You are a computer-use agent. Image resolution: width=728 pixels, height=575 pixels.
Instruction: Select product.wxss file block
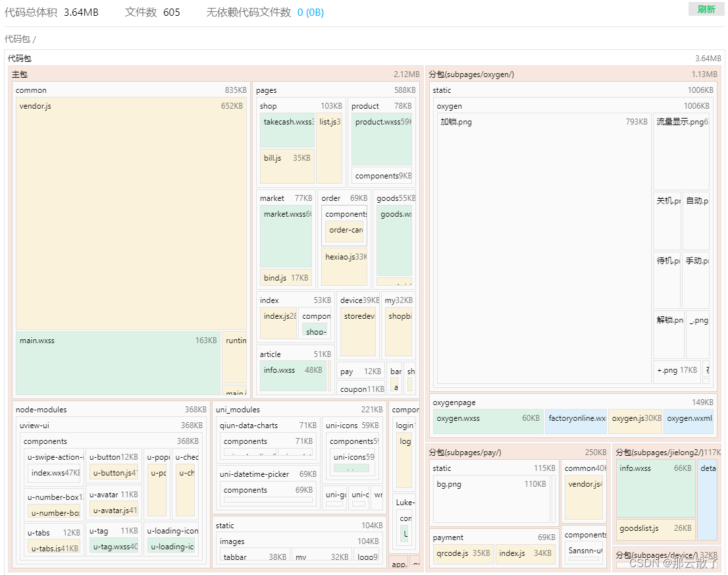(x=382, y=139)
